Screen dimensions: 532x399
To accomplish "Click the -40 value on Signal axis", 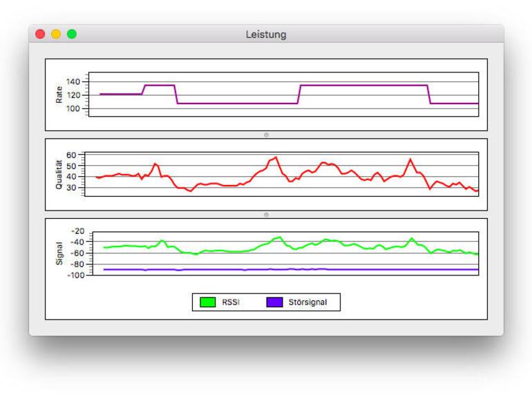I will click(77, 242).
